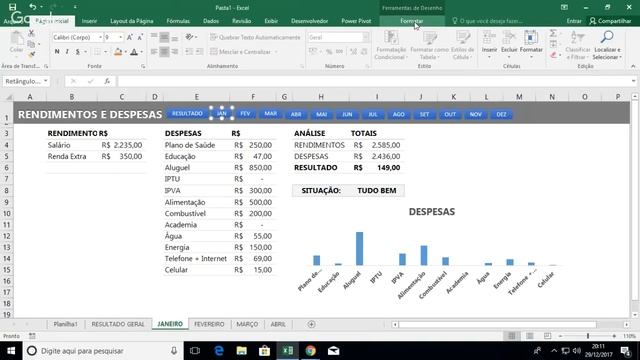Click the Undo arrow icon

click(32, 7)
